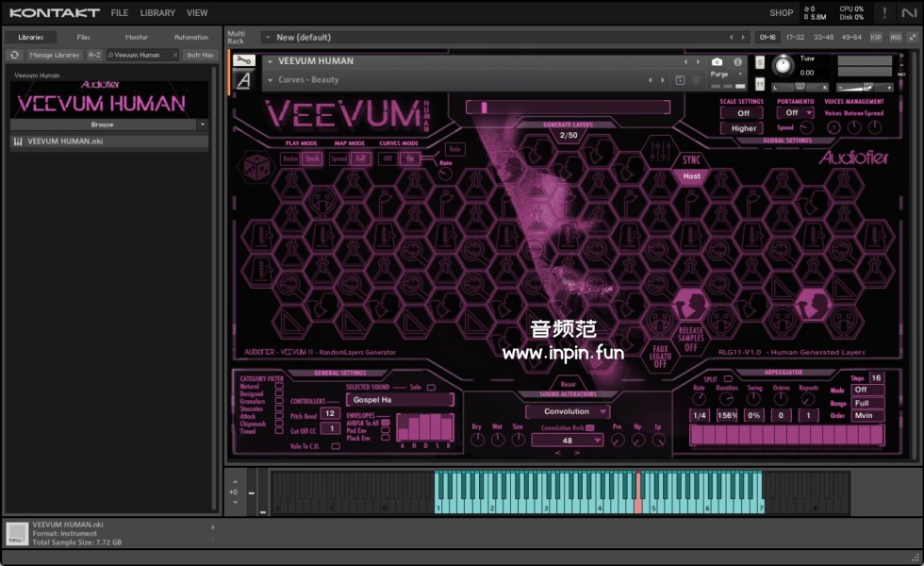Click the Solo S button

point(760,62)
